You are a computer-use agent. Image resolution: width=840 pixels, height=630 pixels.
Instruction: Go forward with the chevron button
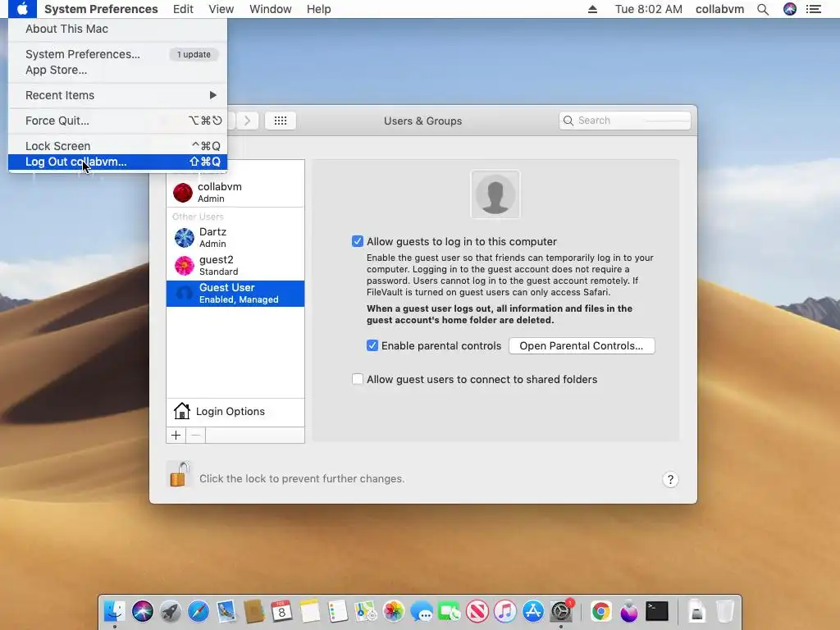pos(247,121)
